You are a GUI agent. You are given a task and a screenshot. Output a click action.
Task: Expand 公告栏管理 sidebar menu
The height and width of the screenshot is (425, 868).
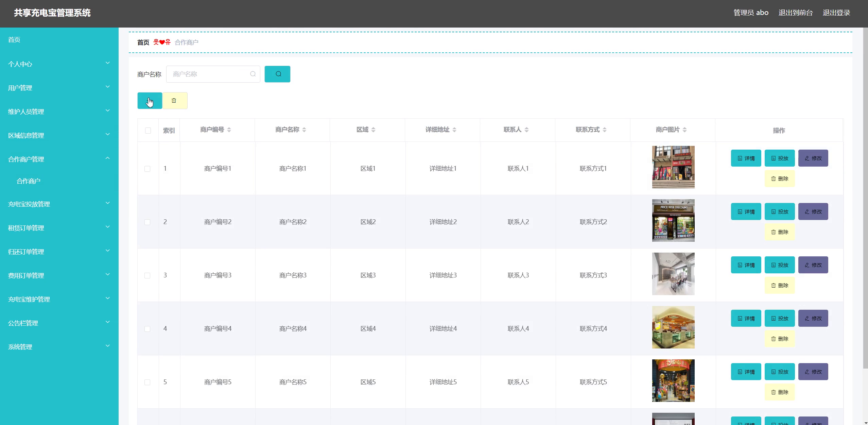[59, 323]
